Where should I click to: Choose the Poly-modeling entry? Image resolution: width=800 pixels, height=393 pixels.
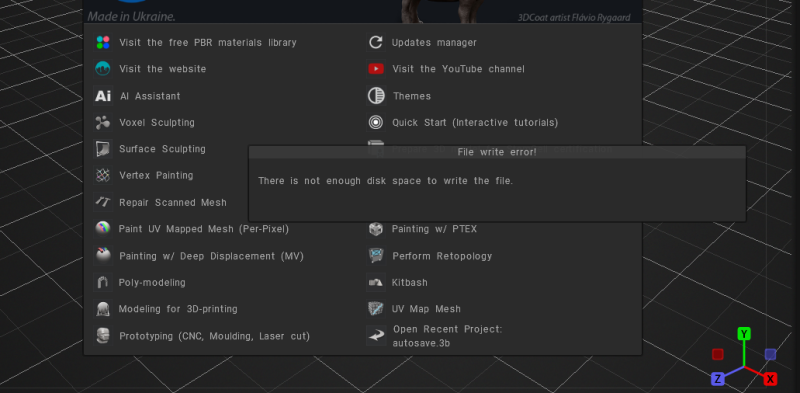(152, 282)
